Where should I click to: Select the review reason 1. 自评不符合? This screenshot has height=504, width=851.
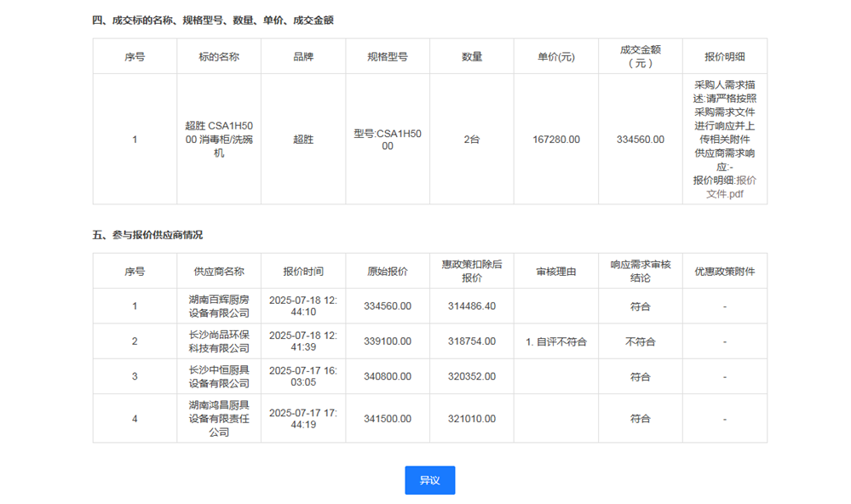point(556,341)
